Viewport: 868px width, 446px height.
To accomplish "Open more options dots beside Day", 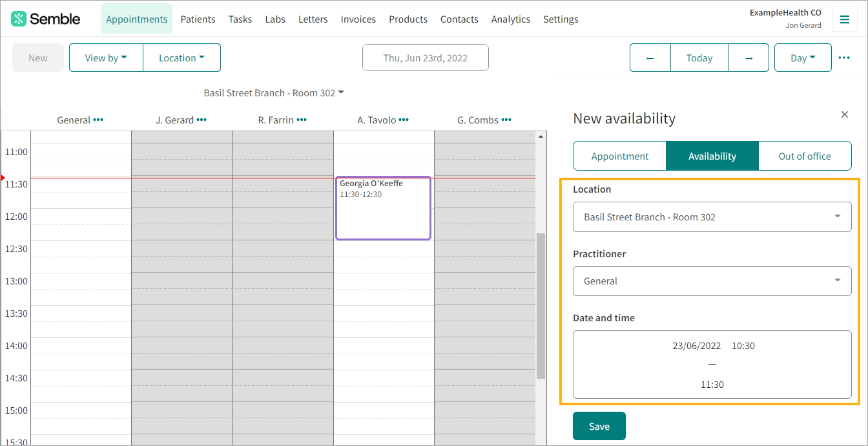I will (844, 58).
